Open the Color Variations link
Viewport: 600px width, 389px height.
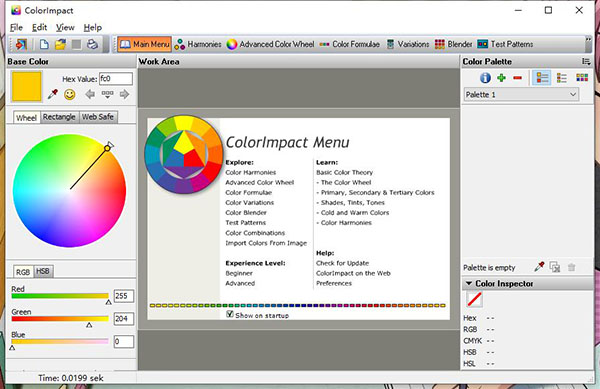(249, 203)
